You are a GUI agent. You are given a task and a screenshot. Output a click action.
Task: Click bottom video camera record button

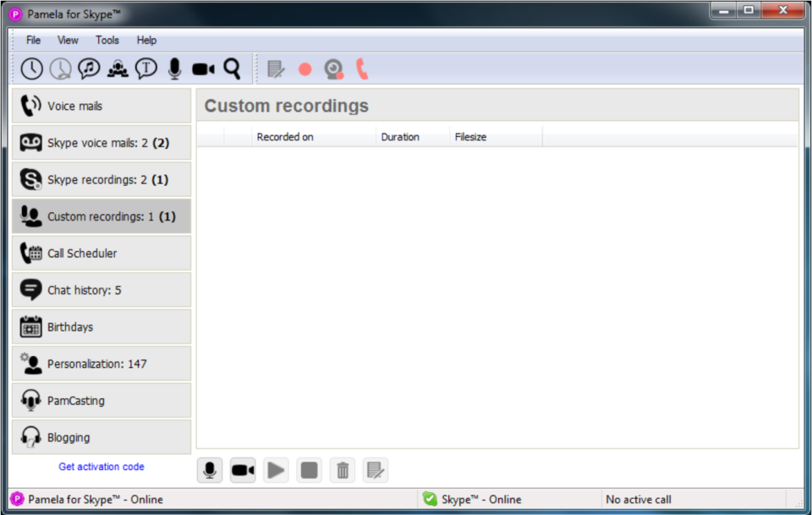(x=243, y=470)
